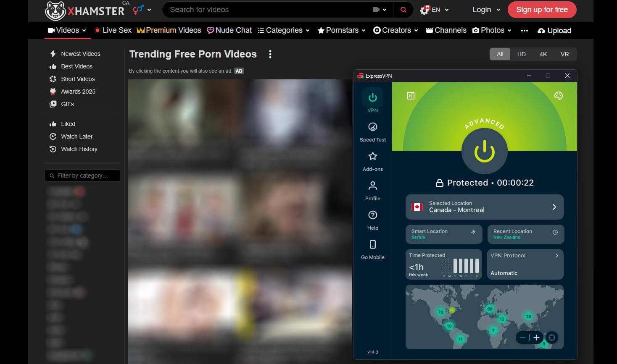Open Profile in ExpressVPN sidebar

[372, 191]
